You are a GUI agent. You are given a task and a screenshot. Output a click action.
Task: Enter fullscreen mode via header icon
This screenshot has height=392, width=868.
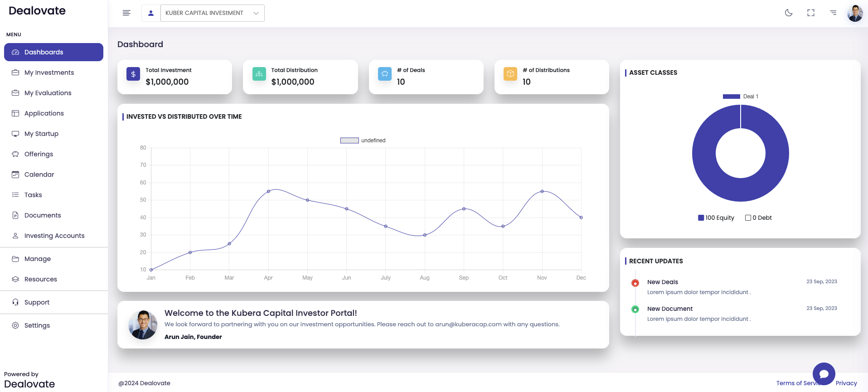point(811,13)
